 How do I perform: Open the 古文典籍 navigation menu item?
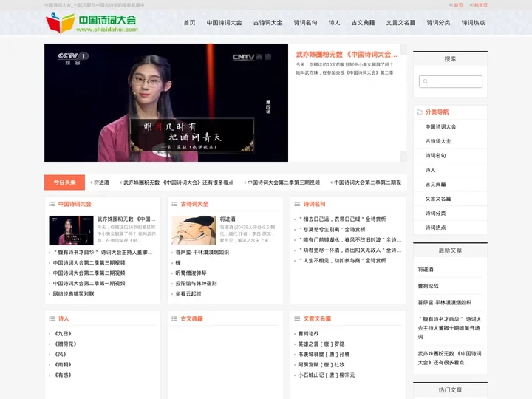(x=363, y=23)
